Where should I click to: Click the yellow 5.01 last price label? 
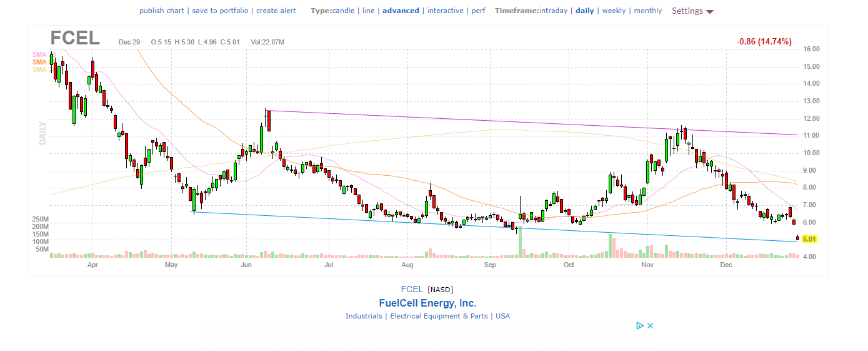pos(809,239)
